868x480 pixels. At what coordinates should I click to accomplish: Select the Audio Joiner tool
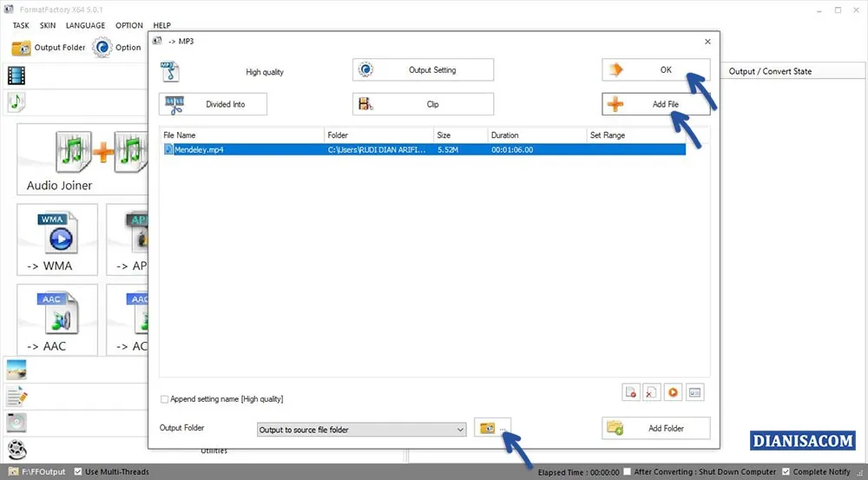point(83,160)
